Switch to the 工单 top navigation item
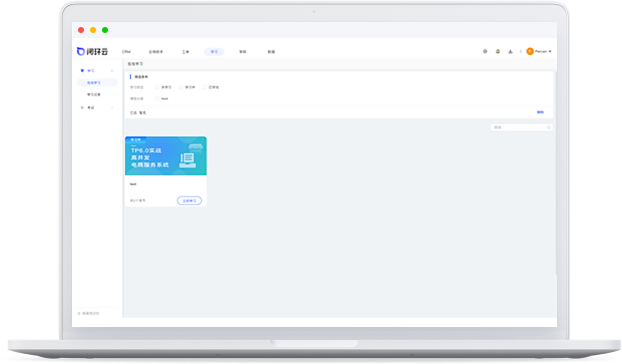The image size is (622, 364). coord(186,52)
